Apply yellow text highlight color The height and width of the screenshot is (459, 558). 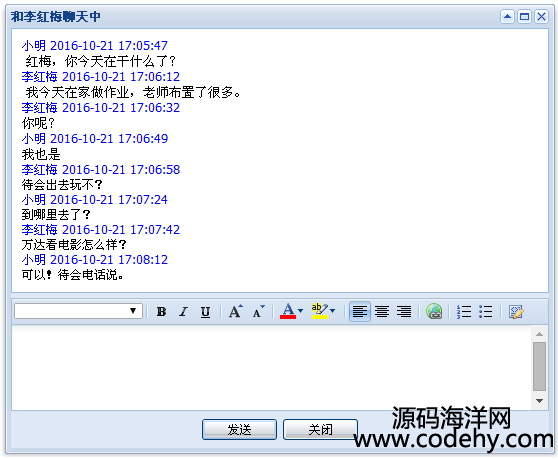point(319,312)
